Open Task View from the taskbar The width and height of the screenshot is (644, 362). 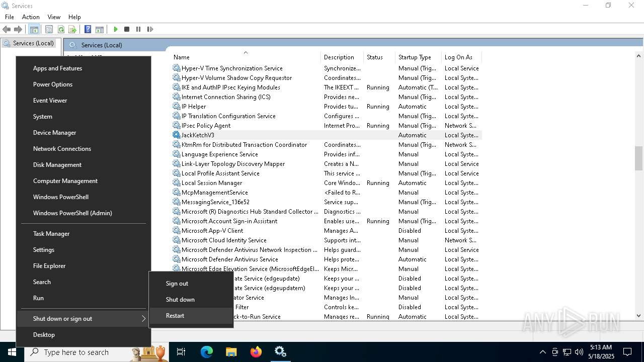181,352
